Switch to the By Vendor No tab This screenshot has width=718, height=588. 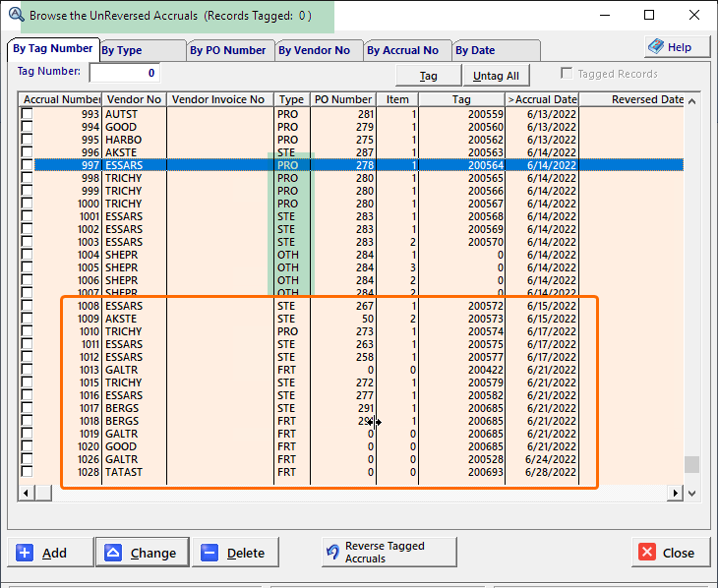tap(314, 50)
